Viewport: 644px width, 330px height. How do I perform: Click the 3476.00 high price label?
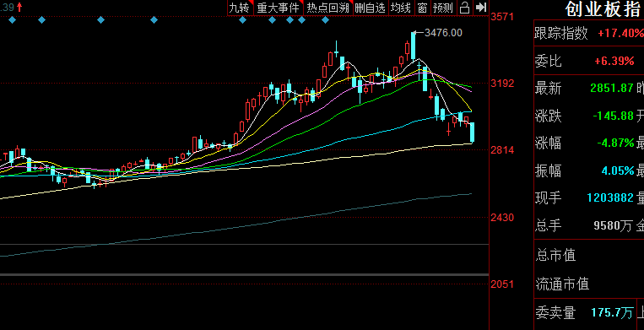443,32
